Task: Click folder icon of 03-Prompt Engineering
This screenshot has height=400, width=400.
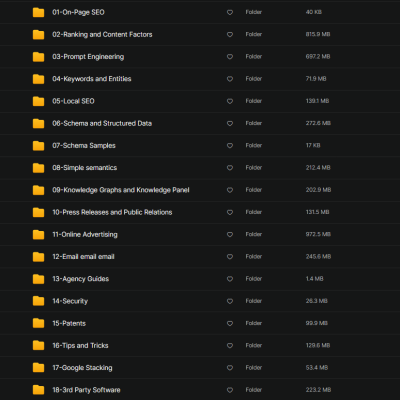Action: [x=38, y=57]
